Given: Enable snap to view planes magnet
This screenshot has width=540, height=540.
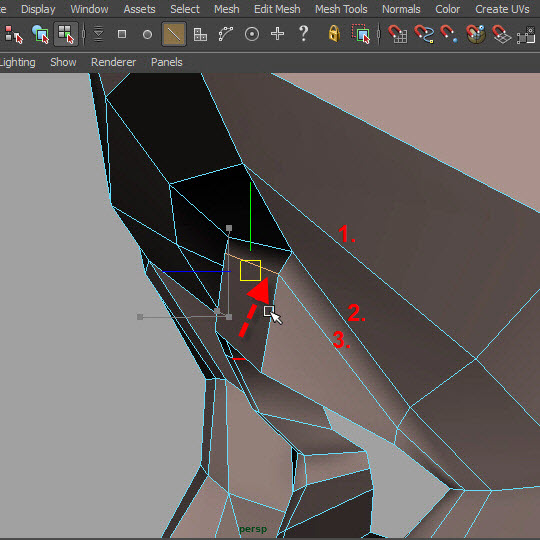Looking at the screenshot, I should coord(501,34).
